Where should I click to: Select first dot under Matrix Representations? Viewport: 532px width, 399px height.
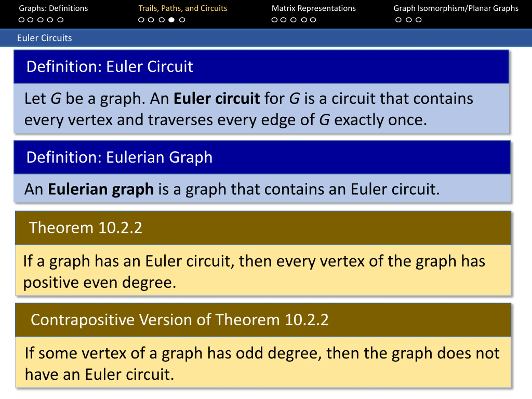[x=275, y=20]
